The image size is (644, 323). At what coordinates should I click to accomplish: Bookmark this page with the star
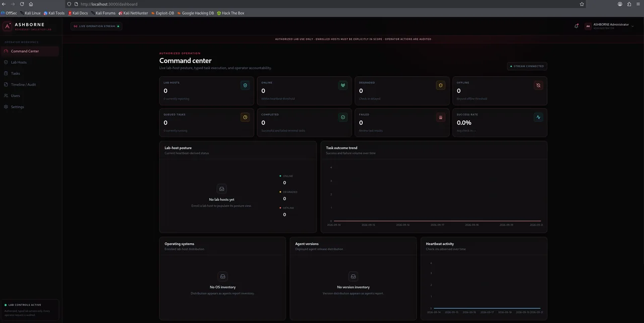[582, 4]
